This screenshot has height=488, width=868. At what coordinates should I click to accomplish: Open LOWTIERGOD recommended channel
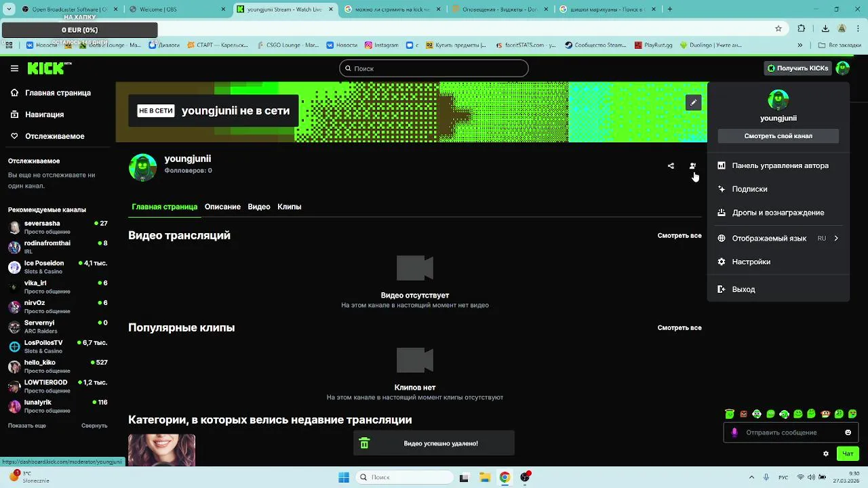[x=58, y=386]
